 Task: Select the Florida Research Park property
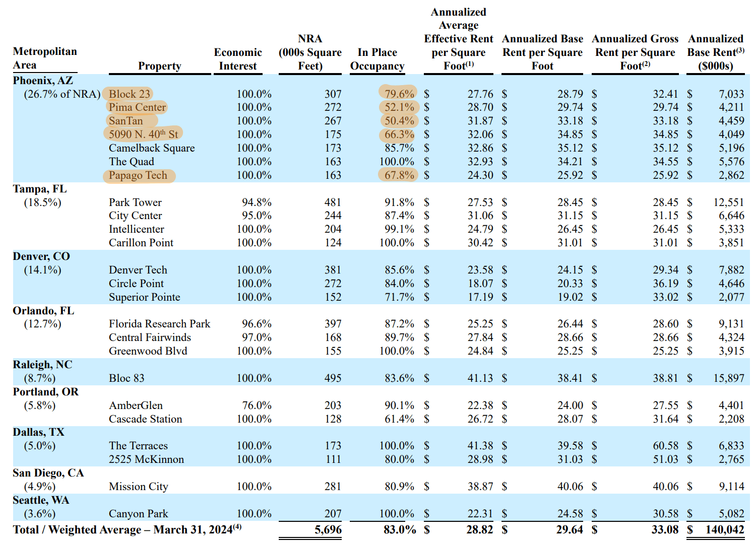coord(159,324)
